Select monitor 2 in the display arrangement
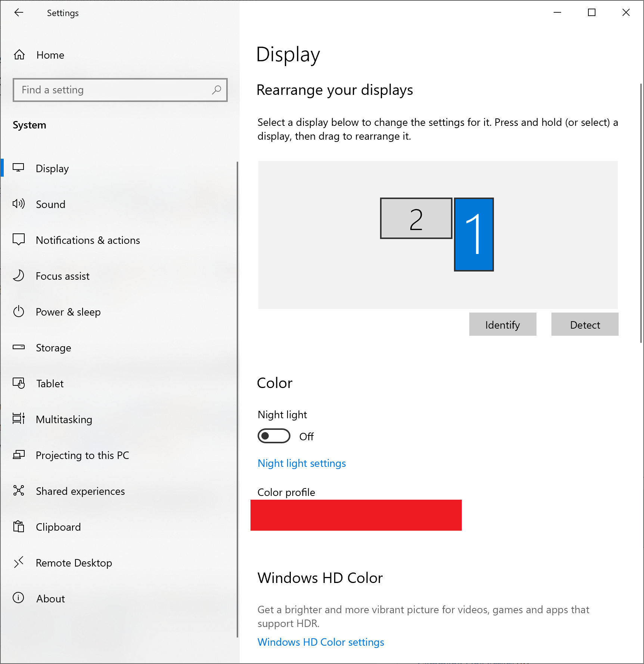This screenshot has width=644, height=664. [416, 218]
